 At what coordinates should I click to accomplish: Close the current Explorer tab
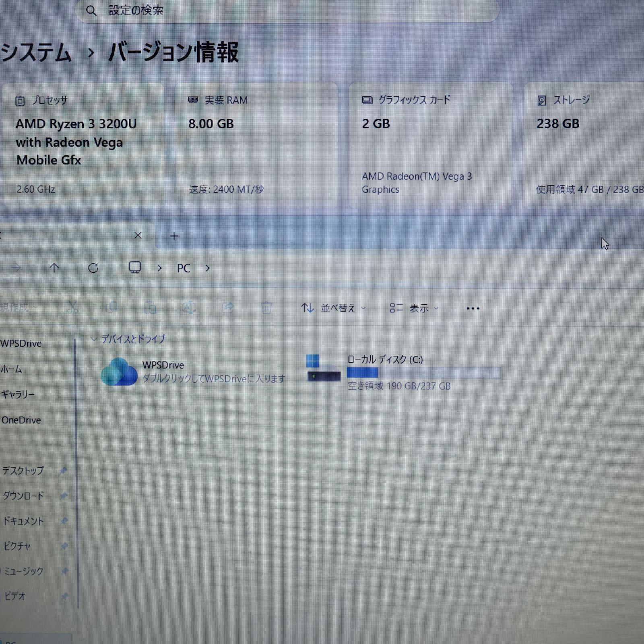point(138,235)
